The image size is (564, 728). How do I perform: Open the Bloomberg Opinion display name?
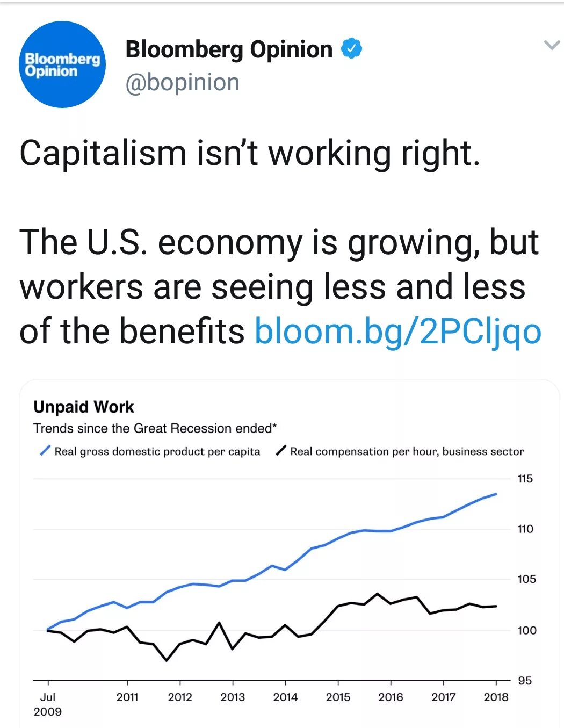[229, 50]
